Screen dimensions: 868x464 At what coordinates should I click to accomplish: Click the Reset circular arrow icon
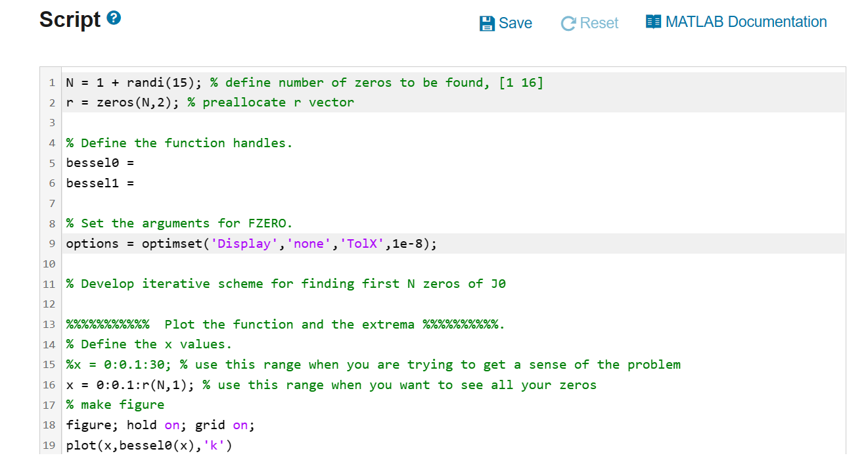[x=568, y=24]
